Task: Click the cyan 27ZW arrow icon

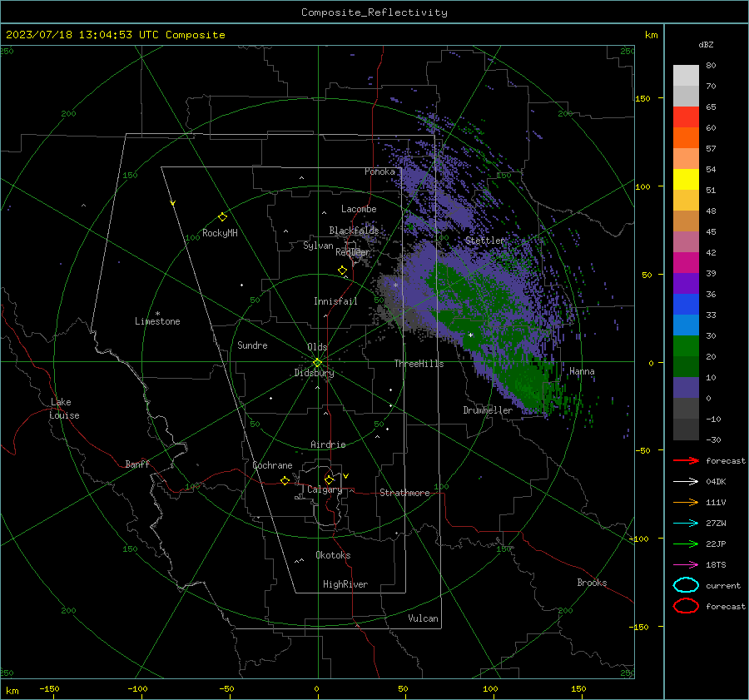Action: pyautogui.click(x=686, y=524)
